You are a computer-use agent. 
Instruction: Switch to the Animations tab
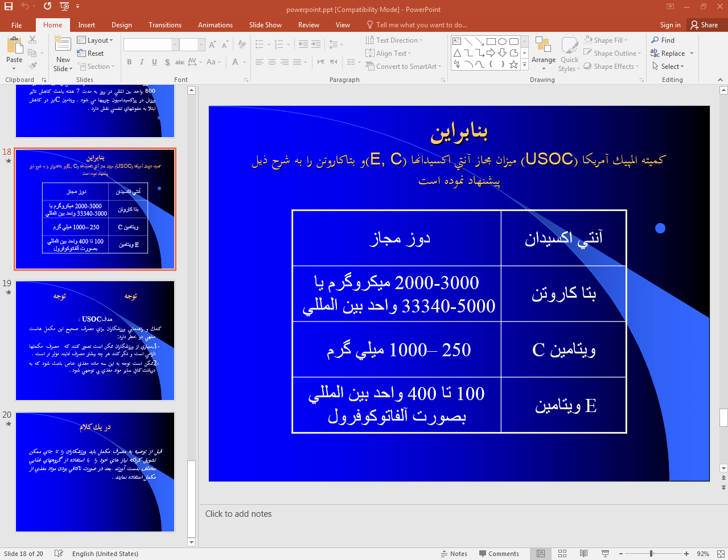(215, 25)
